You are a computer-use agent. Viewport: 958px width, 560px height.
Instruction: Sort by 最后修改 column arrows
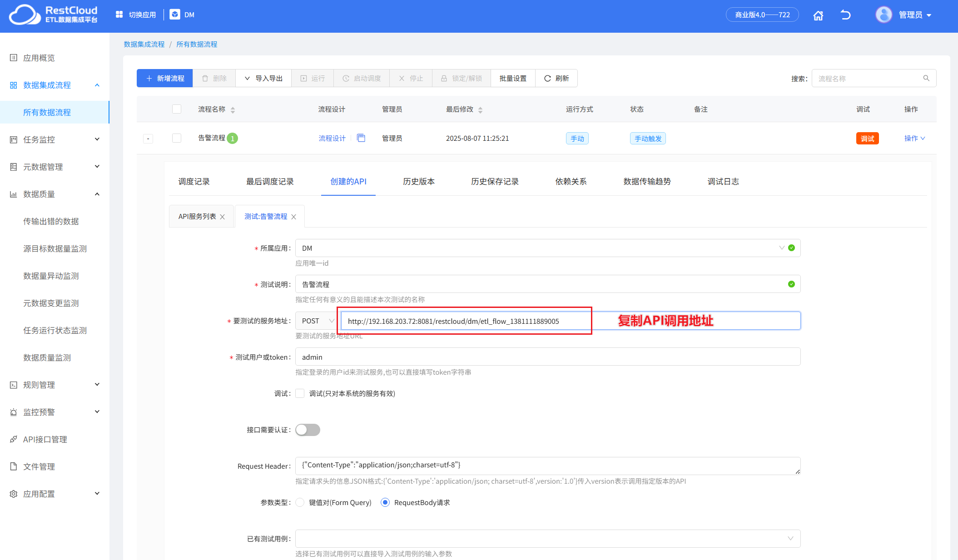pyautogui.click(x=481, y=110)
